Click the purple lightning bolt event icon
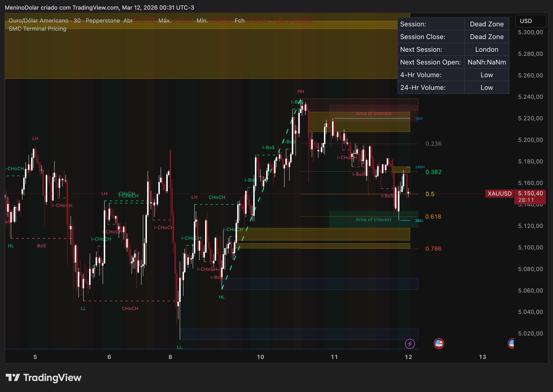This screenshot has width=553, height=392. coord(411,344)
